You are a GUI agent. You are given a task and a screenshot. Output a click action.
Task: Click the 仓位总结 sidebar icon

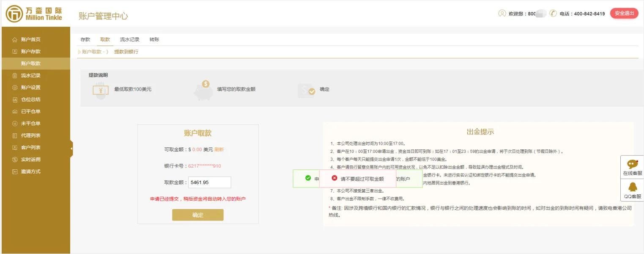click(x=15, y=99)
